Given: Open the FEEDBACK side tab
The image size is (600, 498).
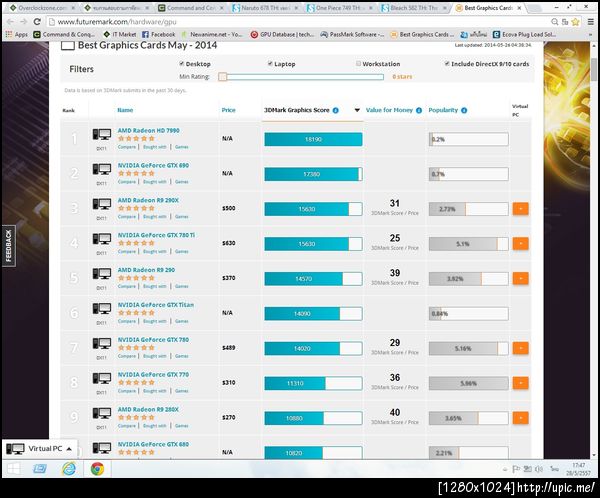Looking at the screenshot, I should 8,246.
